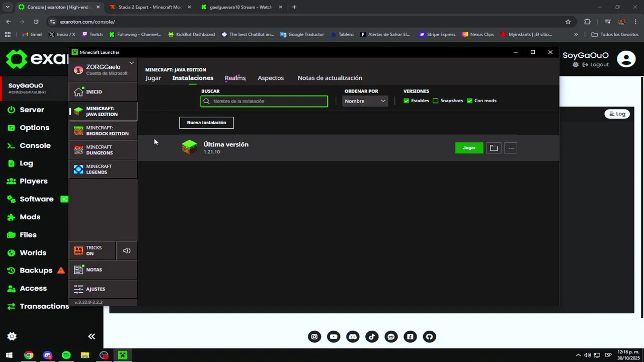644x362 pixels.
Task: Focus the Nombre de la instalación search field
Action: [264, 101]
